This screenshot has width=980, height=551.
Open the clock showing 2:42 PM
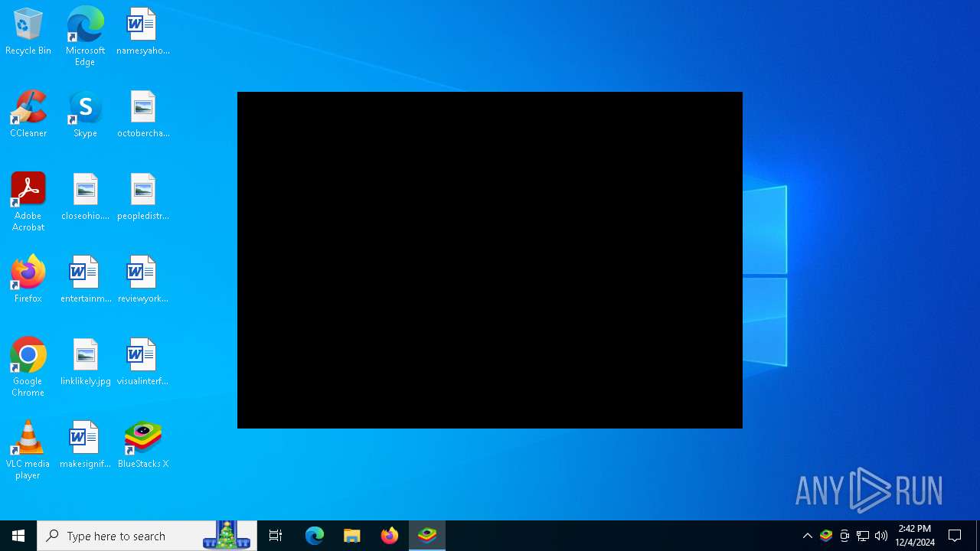click(x=915, y=536)
